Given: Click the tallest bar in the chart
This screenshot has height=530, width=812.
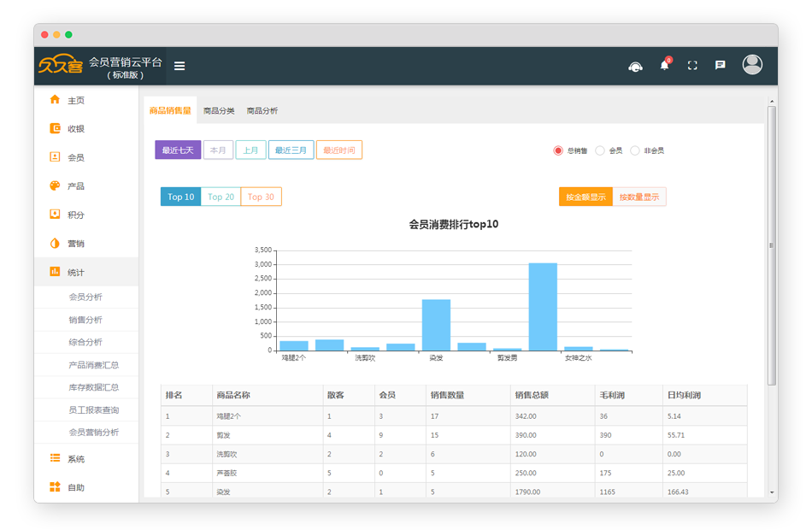Looking at the screenshot, I should 542,306.
